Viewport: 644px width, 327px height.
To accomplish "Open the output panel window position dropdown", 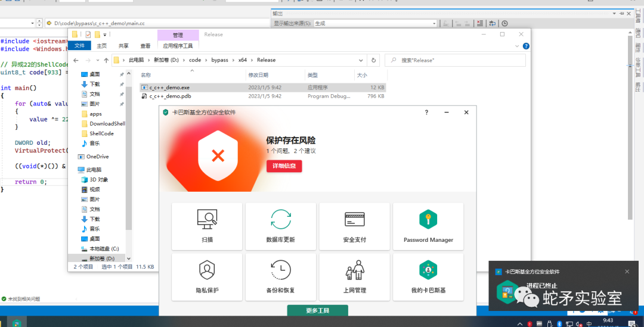I will click(x=614, y=14).
